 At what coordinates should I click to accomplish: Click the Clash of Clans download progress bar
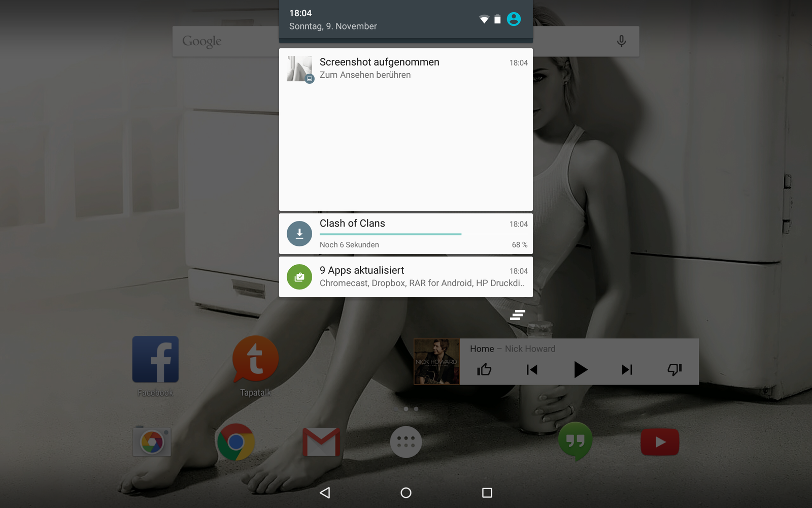pyautogui.click(x=390, y=234)
